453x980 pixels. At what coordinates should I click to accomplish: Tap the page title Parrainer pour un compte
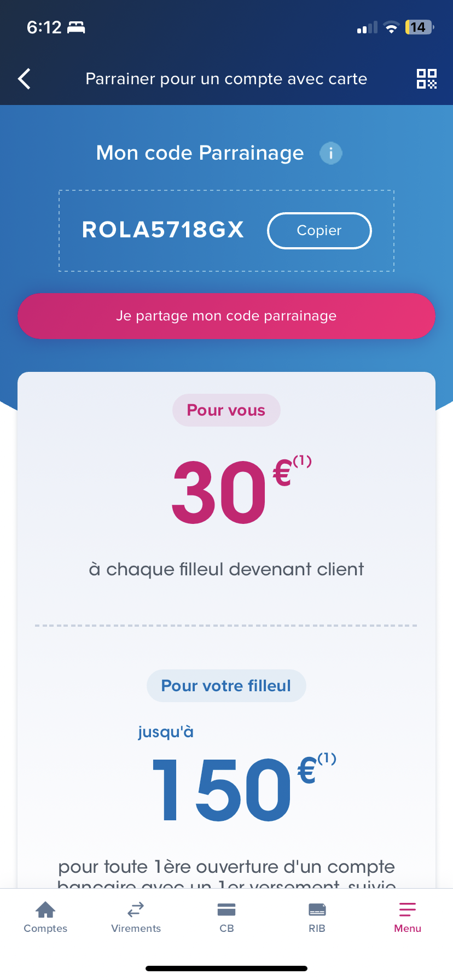coord(226,79)
